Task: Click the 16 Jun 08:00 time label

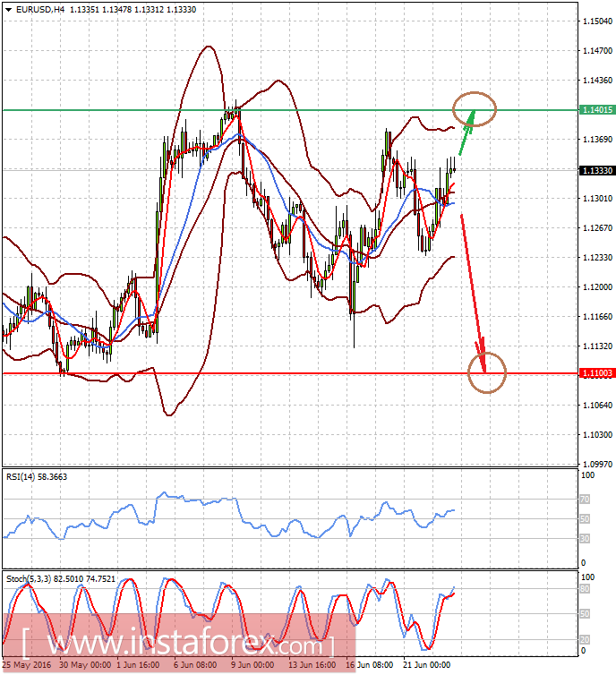Action: pyautogui.click(x=370, y=665)
